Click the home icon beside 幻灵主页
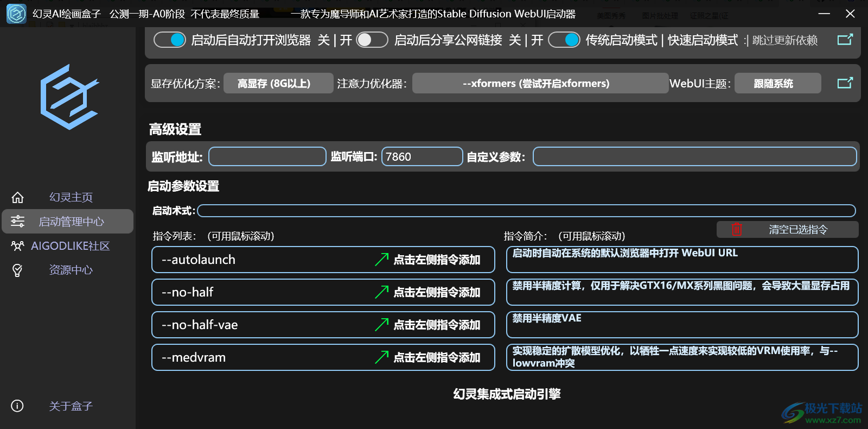The image size is (868, 429). coord(17,197)
